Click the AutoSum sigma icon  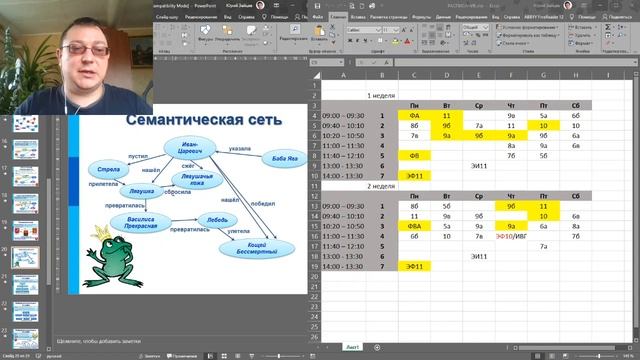coord(608,27)
